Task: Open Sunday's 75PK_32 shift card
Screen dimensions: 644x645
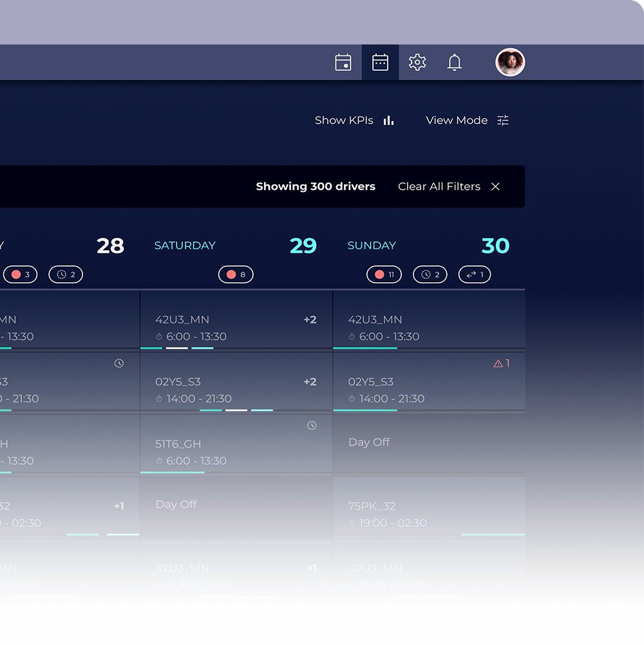Action: pyautogui.click(x=428, y=514)
